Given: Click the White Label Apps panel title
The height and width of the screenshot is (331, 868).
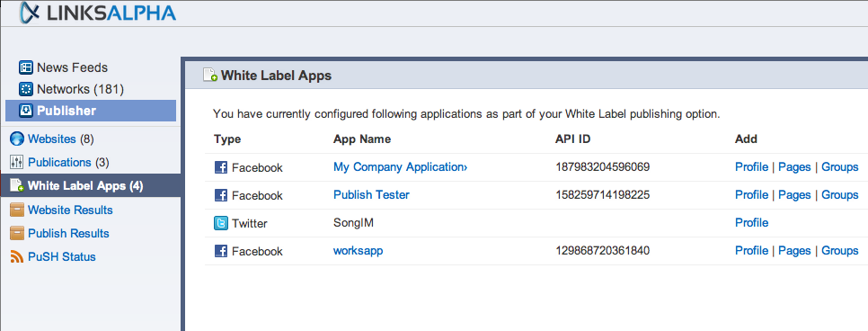Looking at the screenshot, I should click(x=276, y=76).
